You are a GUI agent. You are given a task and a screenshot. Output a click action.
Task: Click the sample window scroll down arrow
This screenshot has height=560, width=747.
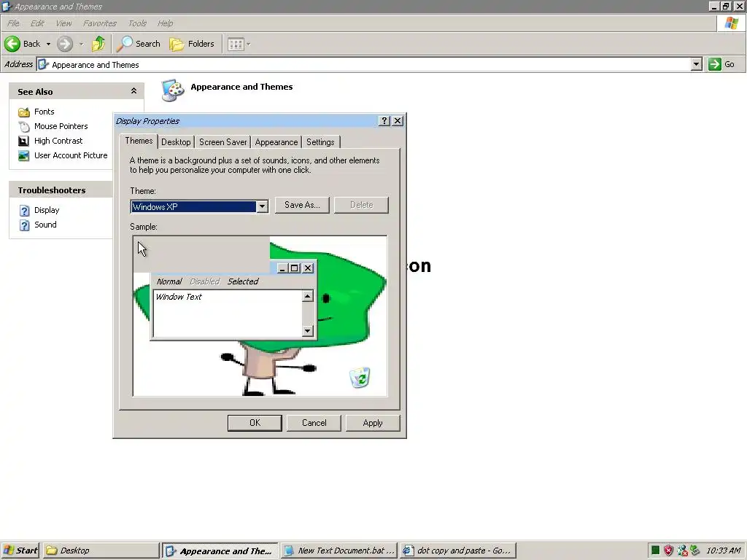[308, 330]
